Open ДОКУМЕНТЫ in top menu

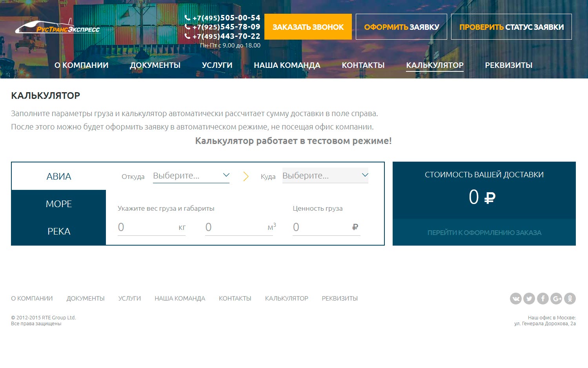(x=155, y=65)
